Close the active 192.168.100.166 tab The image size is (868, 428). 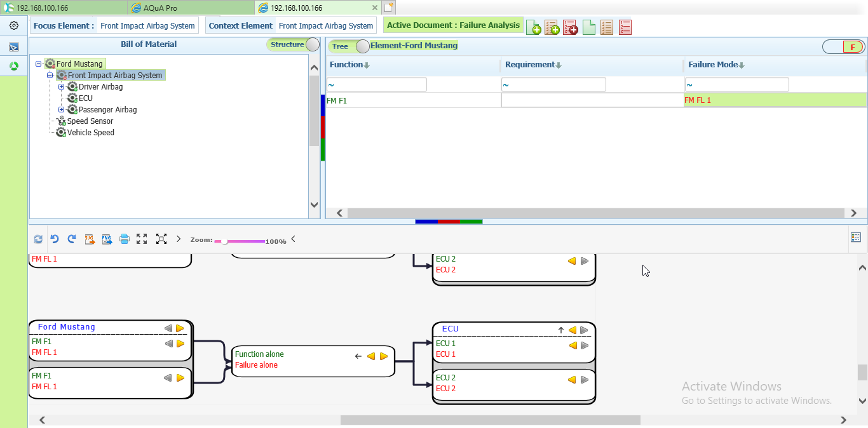(375, 8)
